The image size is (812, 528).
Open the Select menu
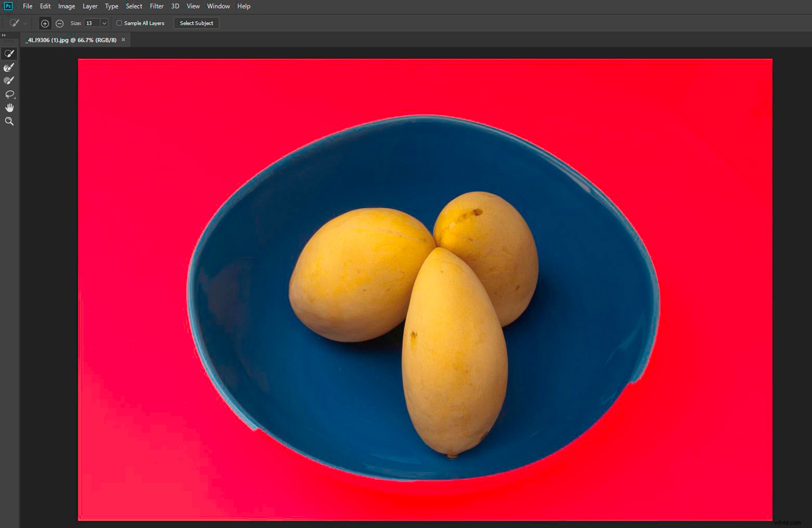[x=134, y=6]
